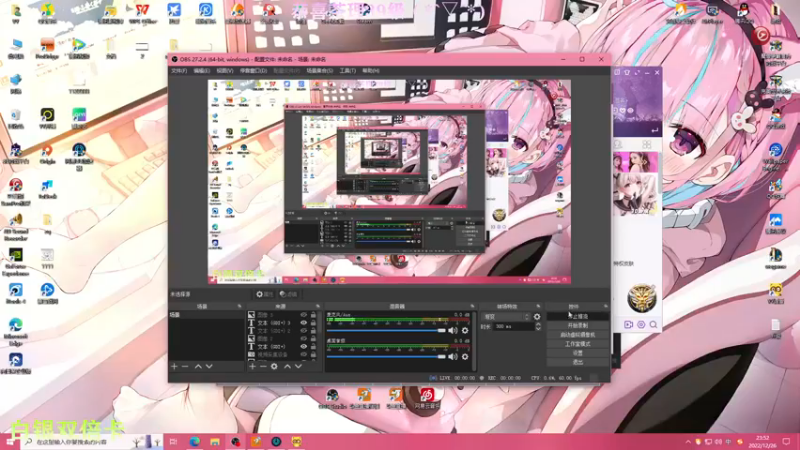Toggle visibility of text (GDI+) 2 source
Viewport: 800px width, 450px height.
point(304,331)
